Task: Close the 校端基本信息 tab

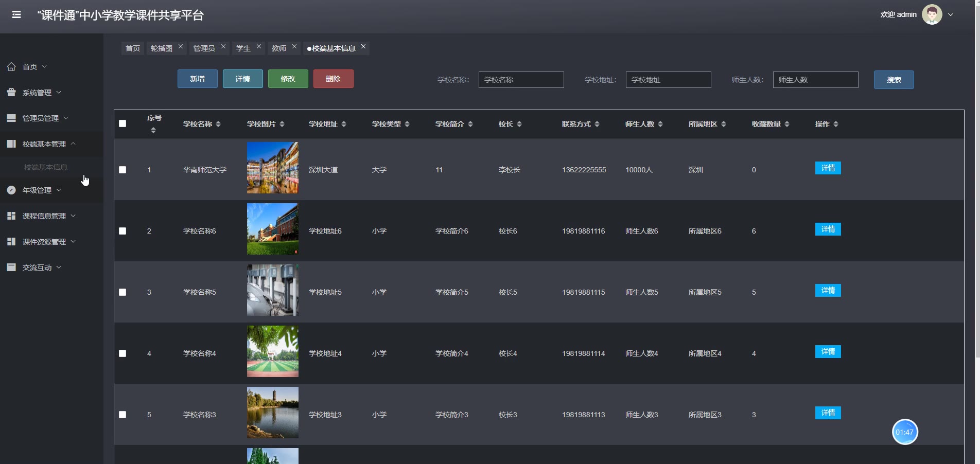Action: (x=363, y=46)
